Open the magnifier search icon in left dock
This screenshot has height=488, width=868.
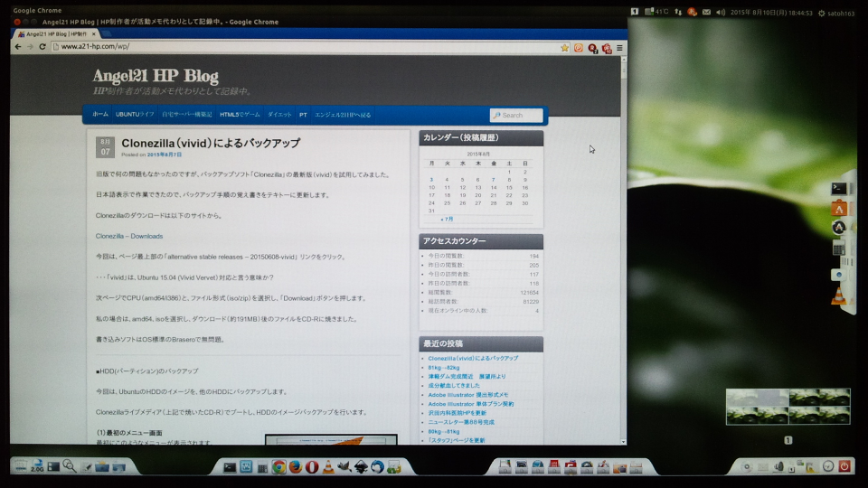click(70, 466)
